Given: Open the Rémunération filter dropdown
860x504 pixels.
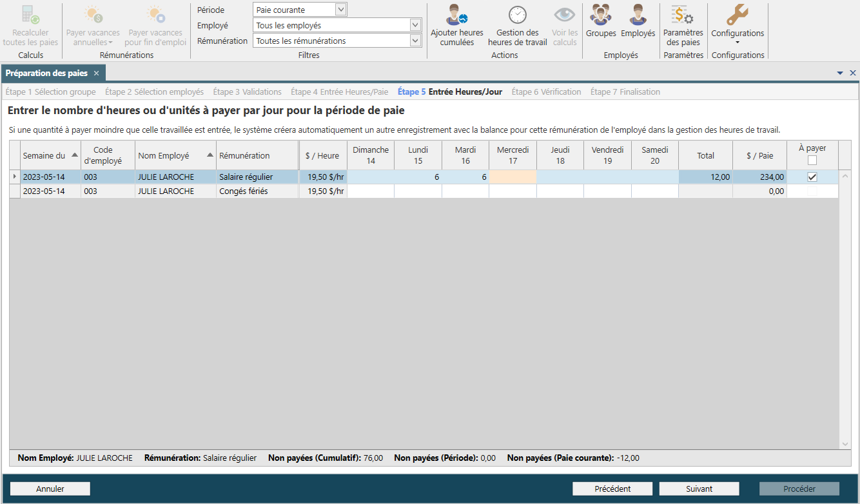Looking at the screenshot, I should point(415,41).
